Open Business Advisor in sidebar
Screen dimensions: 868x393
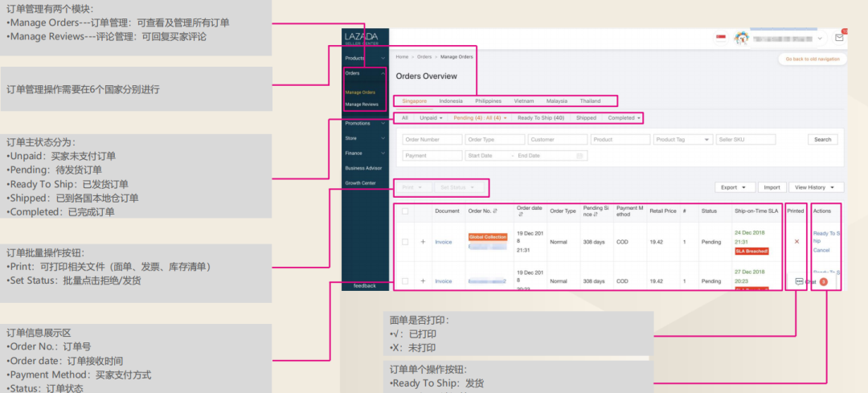click(363, 168)
